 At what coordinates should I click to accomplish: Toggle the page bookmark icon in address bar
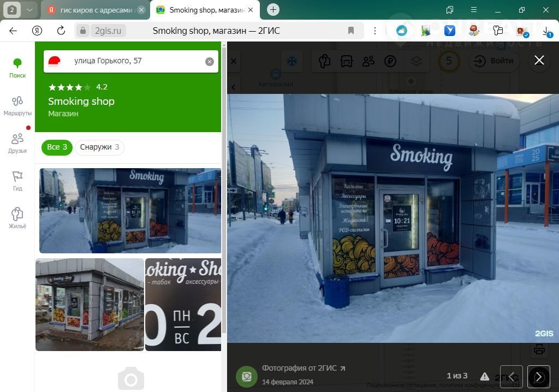(x=351, y=31)
